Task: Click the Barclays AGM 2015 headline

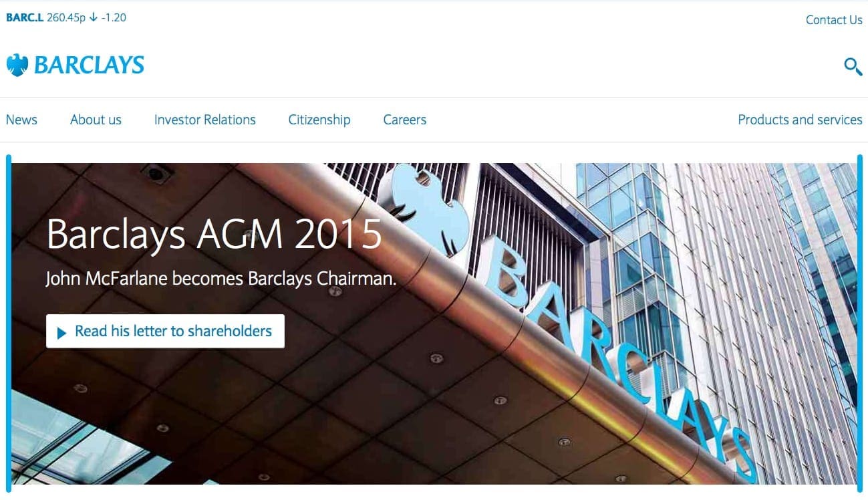Action: click(214, 234)
